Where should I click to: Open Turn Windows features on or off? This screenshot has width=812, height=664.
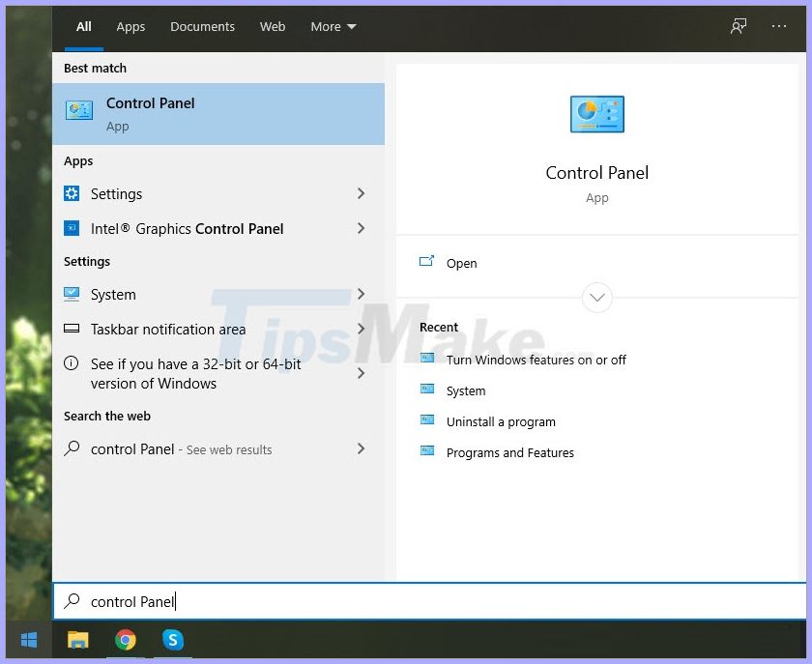click(536, 360)
